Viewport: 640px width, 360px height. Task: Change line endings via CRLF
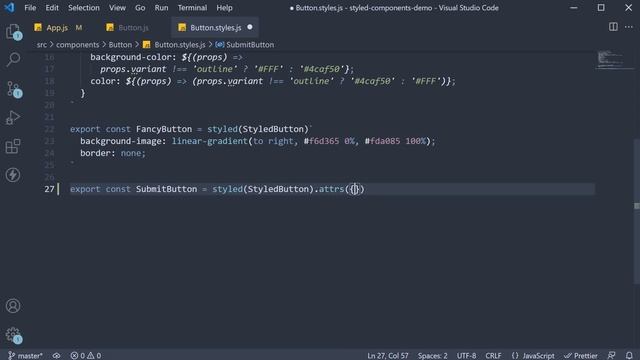493,356
